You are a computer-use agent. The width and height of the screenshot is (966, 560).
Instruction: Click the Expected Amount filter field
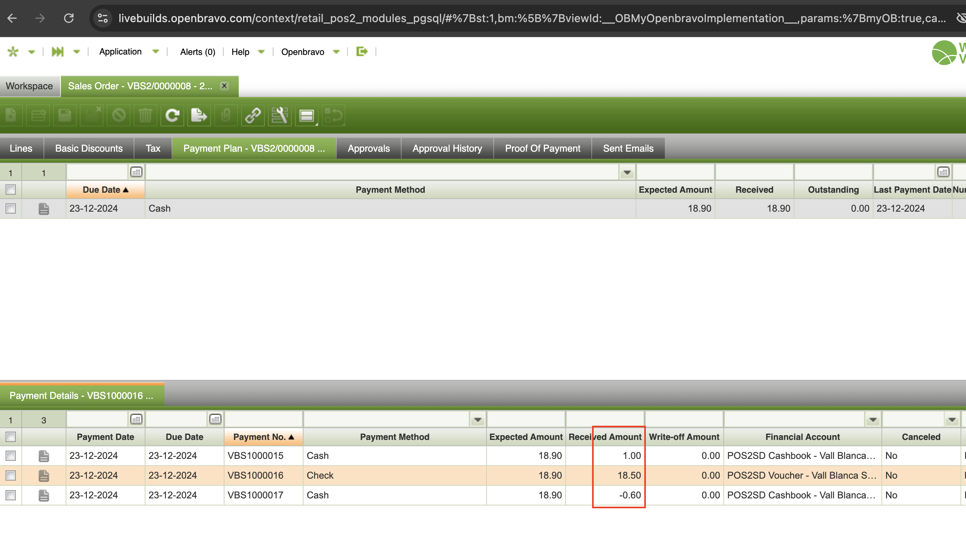tap(675, 172)
